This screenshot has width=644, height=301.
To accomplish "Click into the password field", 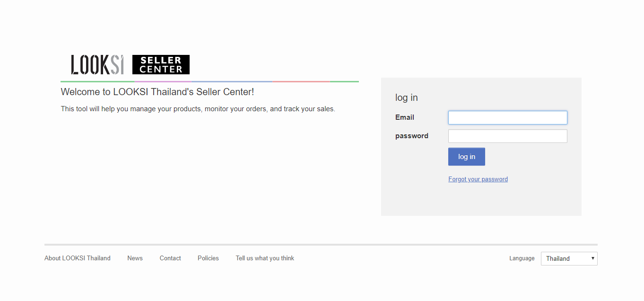I will pos(507,136).
